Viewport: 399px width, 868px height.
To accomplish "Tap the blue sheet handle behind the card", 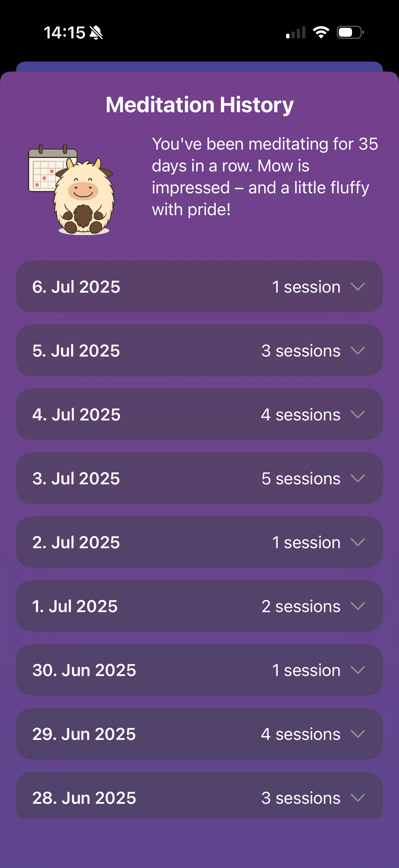I will [x=199, y=67].
